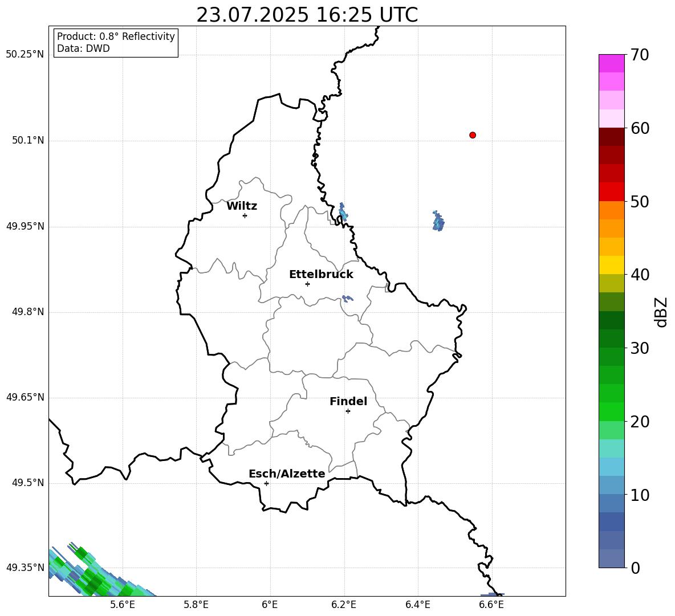Click the Esch/Alzette station cross marker
Image resolution: width=675 pixels, height=616 pixels.
(x=266, y=483)
